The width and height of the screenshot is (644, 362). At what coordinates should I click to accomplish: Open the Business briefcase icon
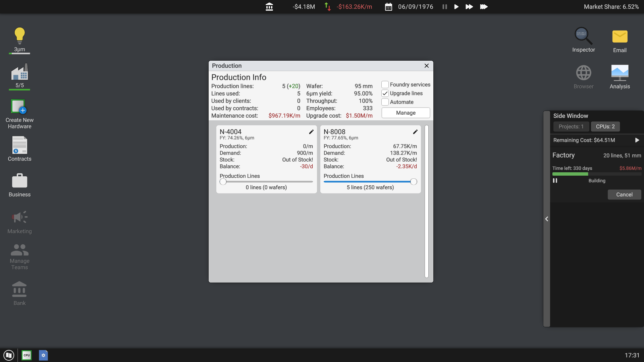pyautogui.click(x=19, y=181)
